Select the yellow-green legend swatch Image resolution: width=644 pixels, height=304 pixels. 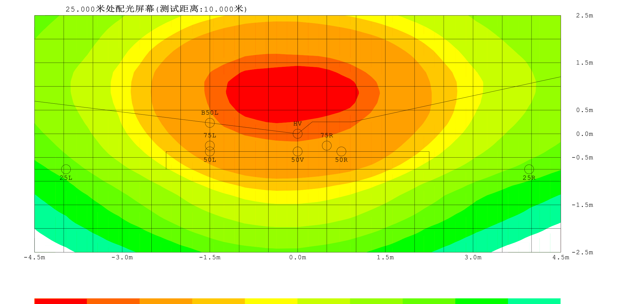(x=324, y=301)
